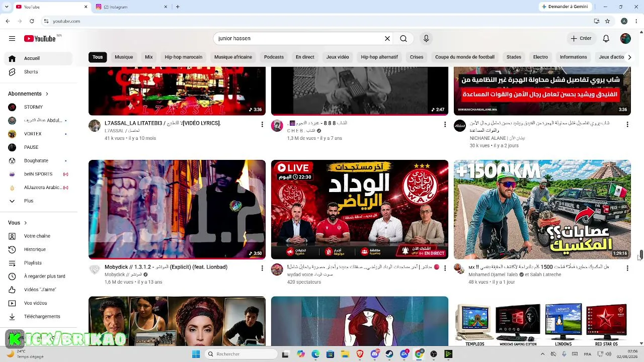Viewport: 644px width, 362px height.
Task: Open options menu for L7ASSAL_LA LITATEBI3 video
Action: [x=262, y=124]
